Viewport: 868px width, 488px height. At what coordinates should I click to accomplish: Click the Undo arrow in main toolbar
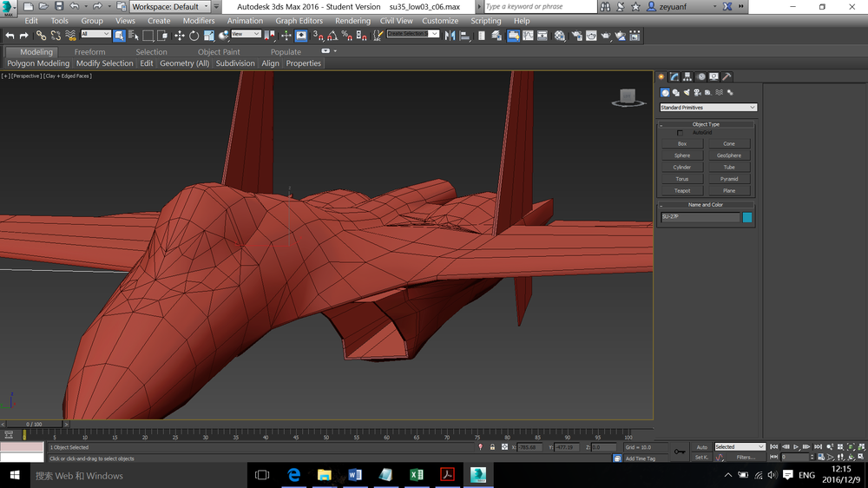(x=10, y=36)
